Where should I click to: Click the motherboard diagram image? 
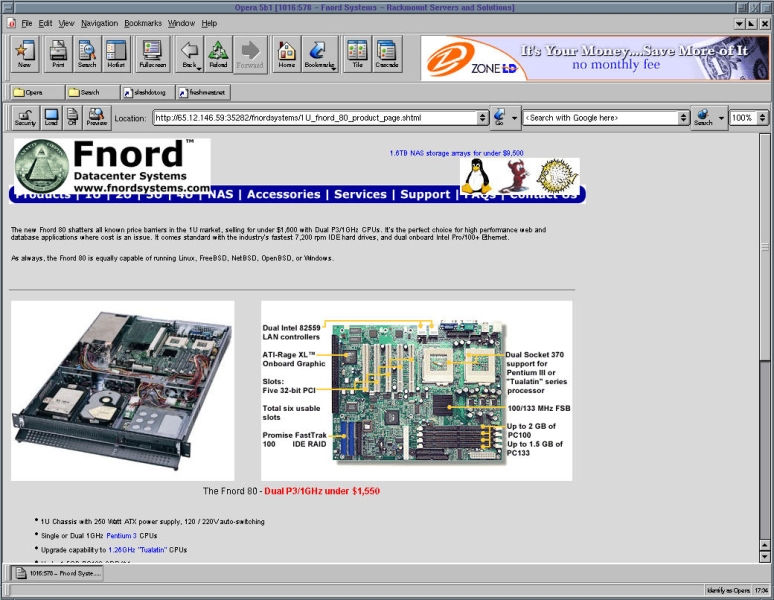tap(417, 391)
